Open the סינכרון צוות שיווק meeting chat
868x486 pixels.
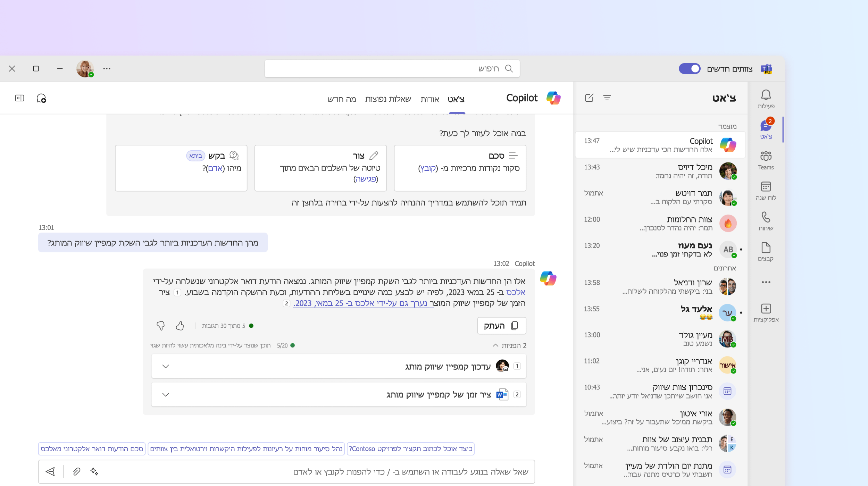click(x=660, y=391)
